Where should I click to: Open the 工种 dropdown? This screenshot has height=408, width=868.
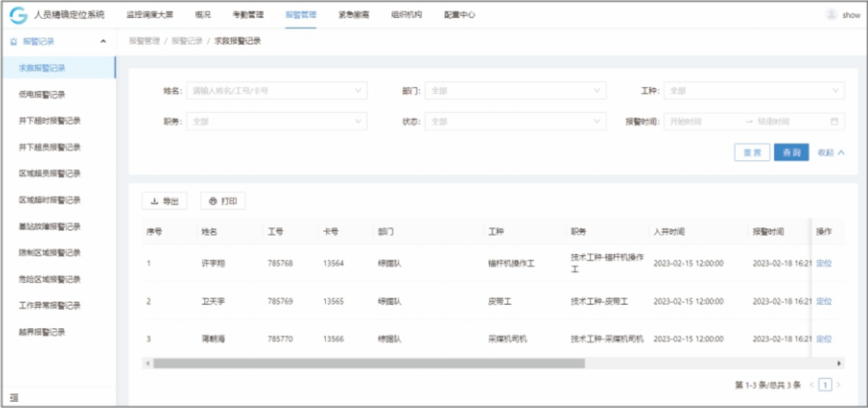click(x=754, y=91)
